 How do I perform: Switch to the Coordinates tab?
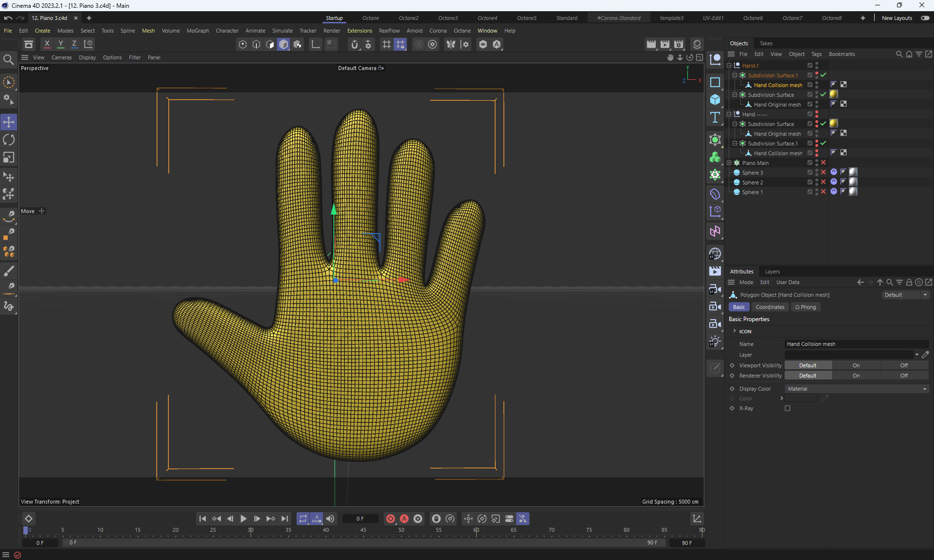(770, 307)
